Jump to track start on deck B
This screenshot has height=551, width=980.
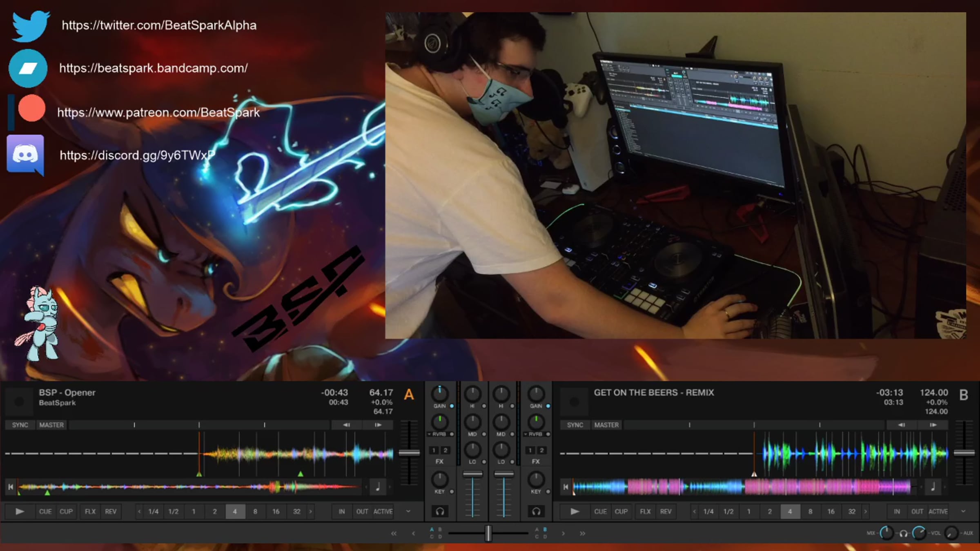566,487
